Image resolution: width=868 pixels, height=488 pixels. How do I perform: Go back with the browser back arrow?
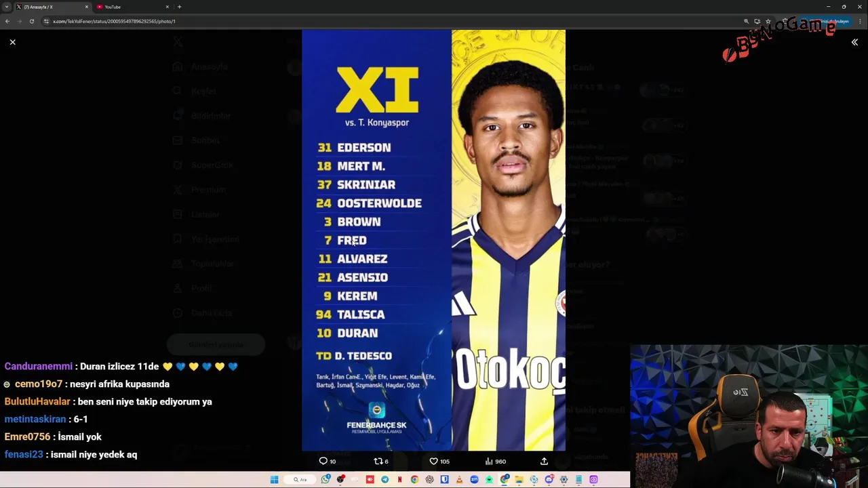(x=7, y=21)
